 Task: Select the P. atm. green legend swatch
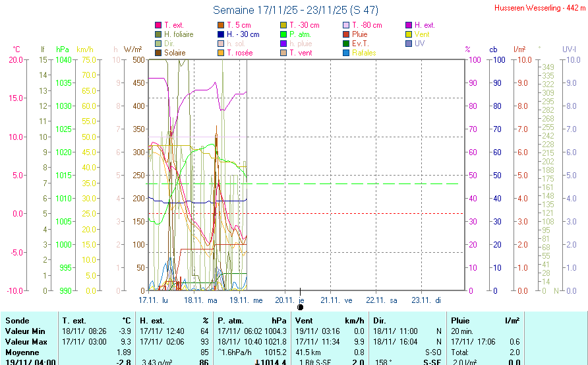[x=283, y=34]
